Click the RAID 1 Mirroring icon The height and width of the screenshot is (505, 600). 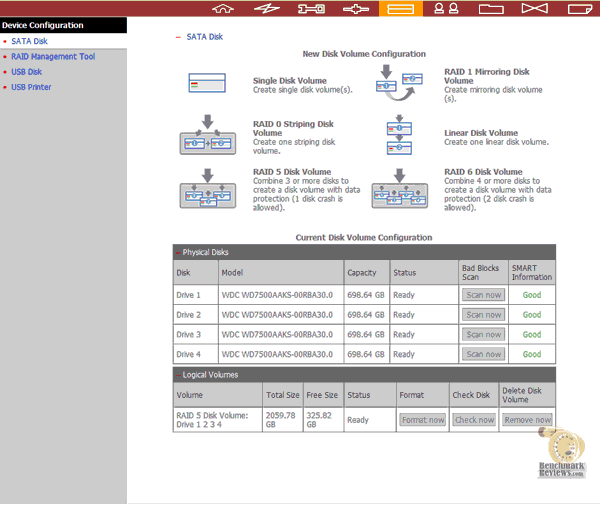(x=399, y=83)
